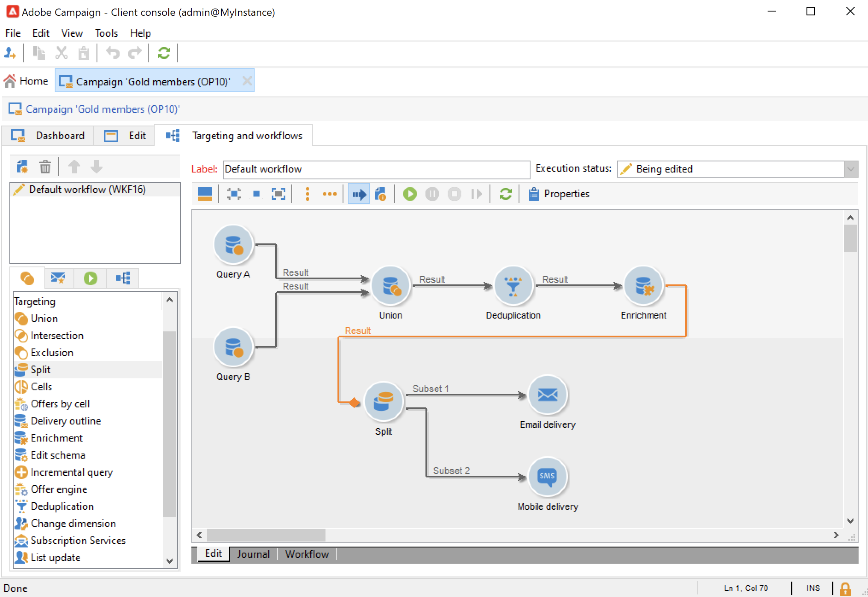Viewport: 868px width, 597px height.
Task: Click the new workflow icon above list
Action: [22, 167]
